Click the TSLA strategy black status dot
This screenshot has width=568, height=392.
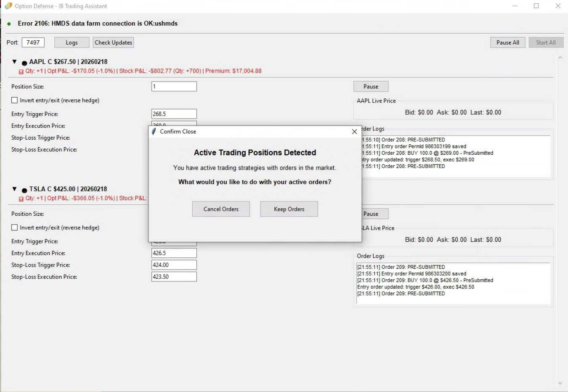(24, 191)
